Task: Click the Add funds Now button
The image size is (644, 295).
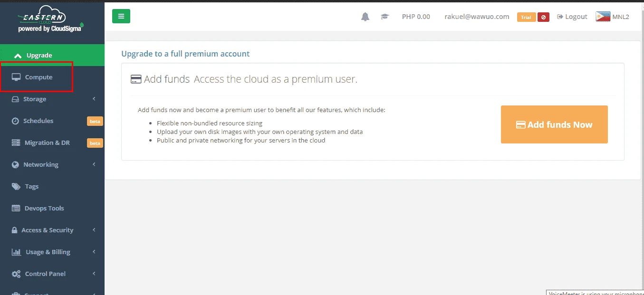Action: click(x=554, y=124)
